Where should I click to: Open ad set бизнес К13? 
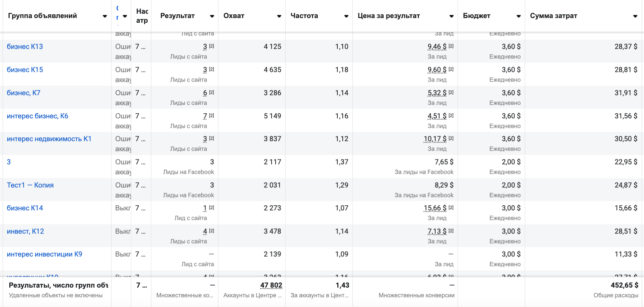pos(25,46)
